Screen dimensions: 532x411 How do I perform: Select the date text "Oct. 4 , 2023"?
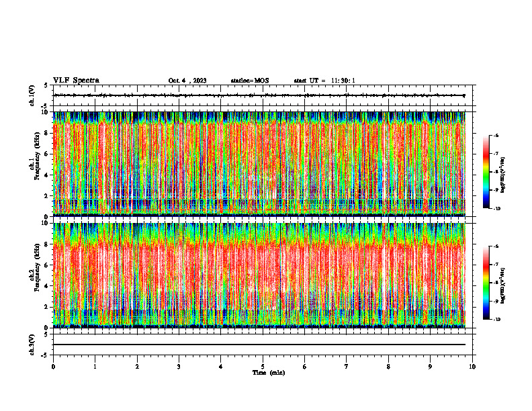click(x=187, y=81)
